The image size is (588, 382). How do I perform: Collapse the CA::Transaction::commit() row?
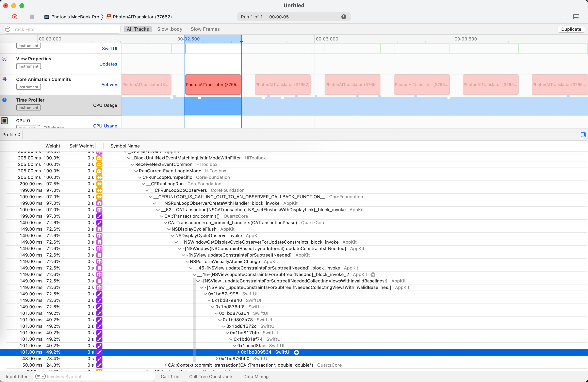(161, 216)
